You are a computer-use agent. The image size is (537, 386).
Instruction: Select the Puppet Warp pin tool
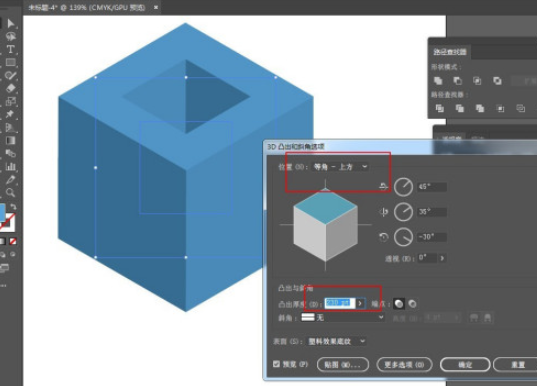point(11,114)
